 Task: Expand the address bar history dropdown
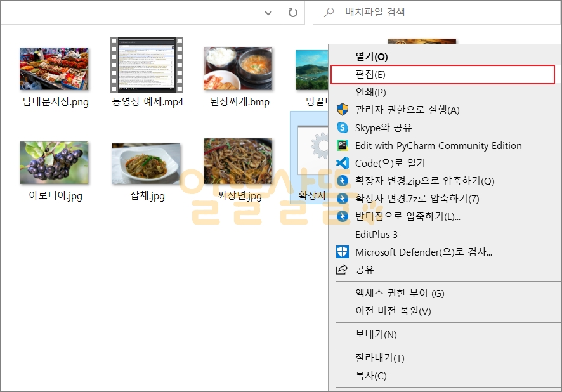click(x=268, y=13)
